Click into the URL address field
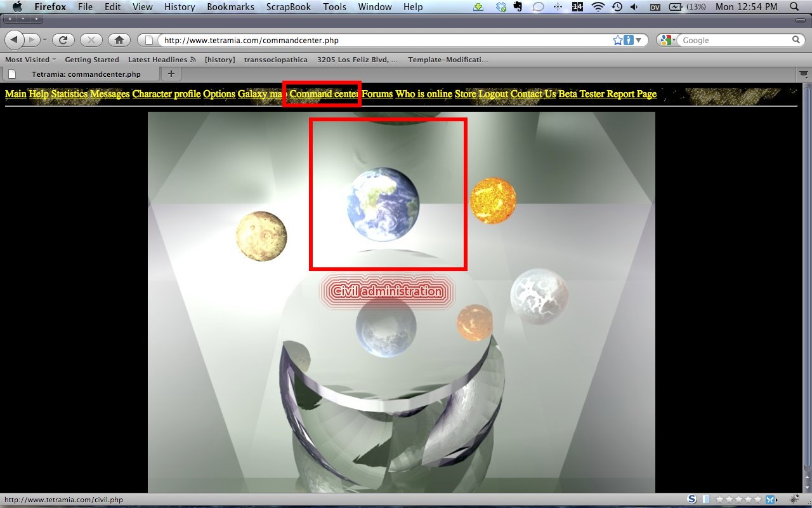The width and height of the screenshot is (812, 508). coord(381,40)
